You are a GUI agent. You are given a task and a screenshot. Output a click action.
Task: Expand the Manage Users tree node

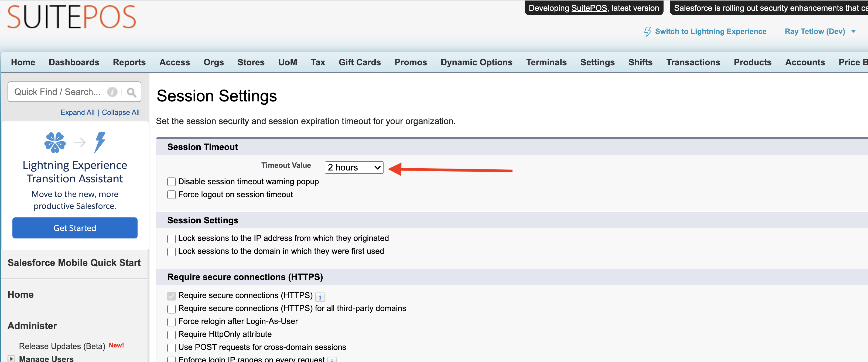[x=11, y=358]
